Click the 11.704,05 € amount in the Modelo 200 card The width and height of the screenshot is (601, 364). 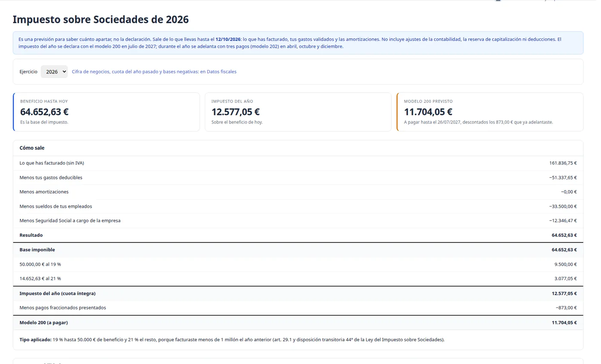coord(428,112)
